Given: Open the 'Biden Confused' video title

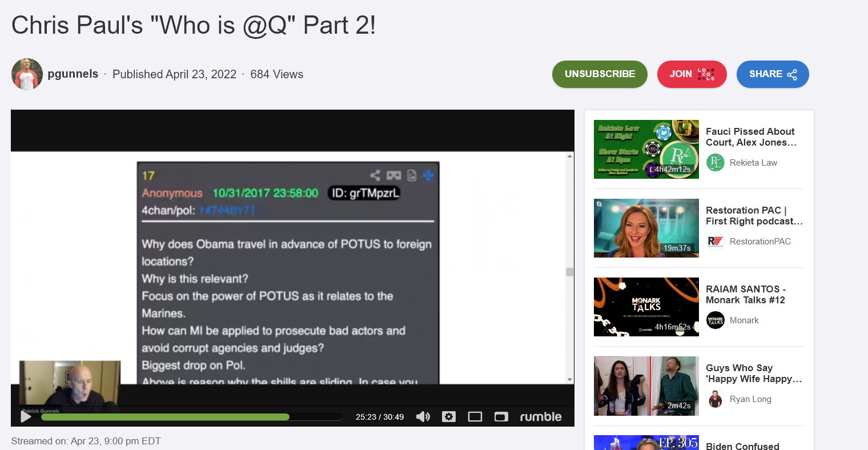Looking at the screenshot, I should 742,446.
